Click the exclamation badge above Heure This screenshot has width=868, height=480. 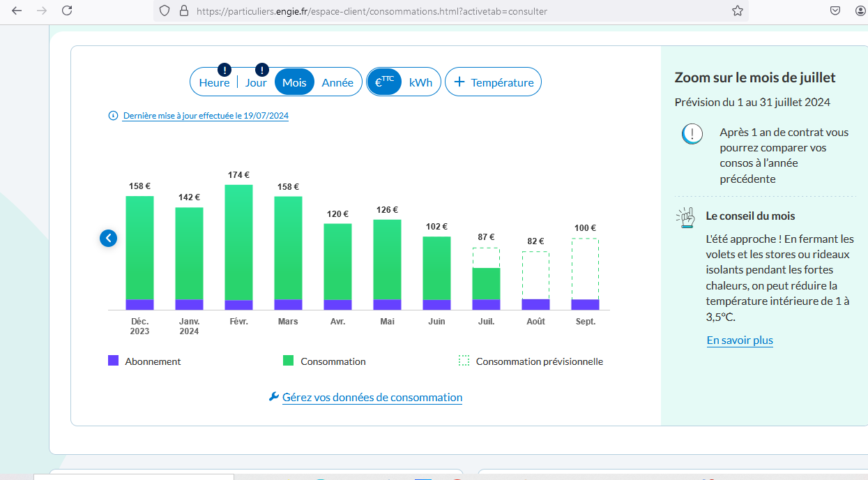(x=224, y=70)
